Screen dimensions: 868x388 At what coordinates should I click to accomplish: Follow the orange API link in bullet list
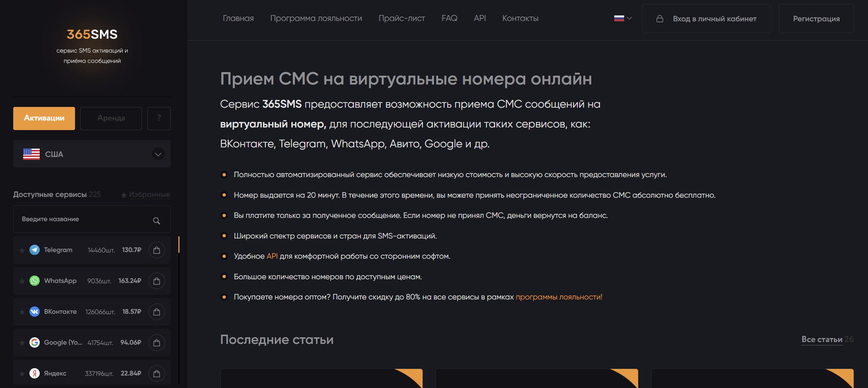click(272, 256)
